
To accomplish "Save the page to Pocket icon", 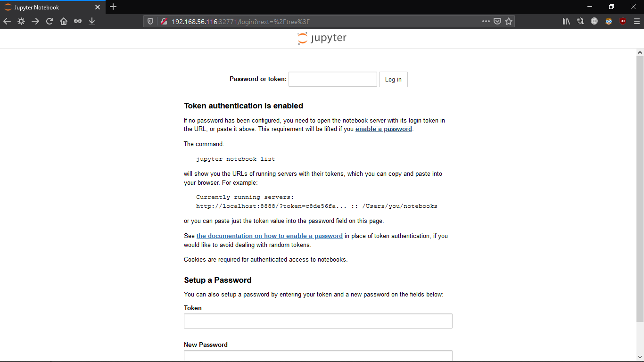I will click(497, 21).
